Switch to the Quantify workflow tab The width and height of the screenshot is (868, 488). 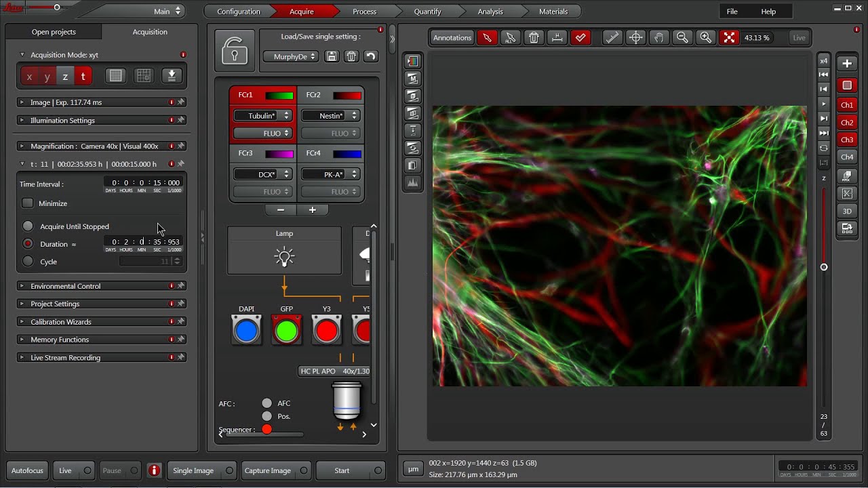(x=427, y=12)
